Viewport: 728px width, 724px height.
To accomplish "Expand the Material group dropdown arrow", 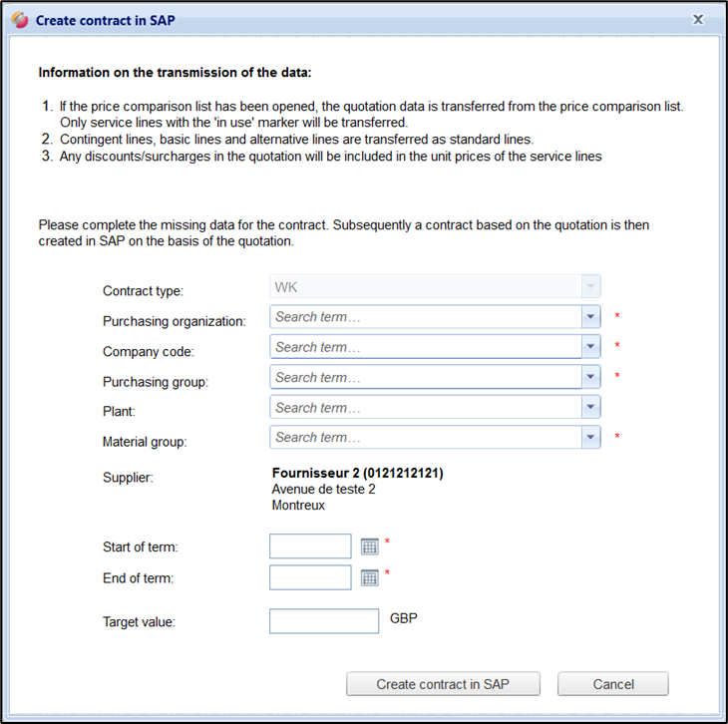I will tap(591, 437).
